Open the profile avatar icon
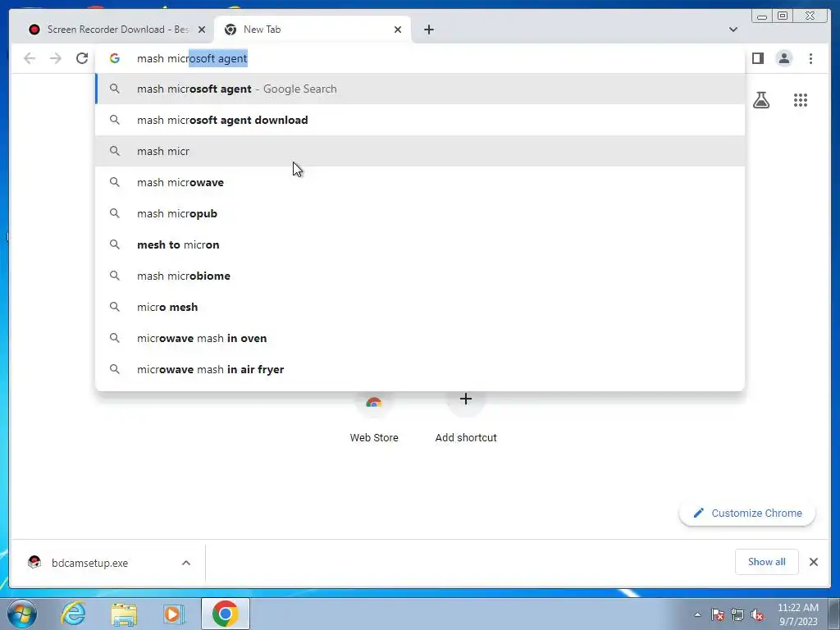This screenshot has height=630, width=840. pos(784,58)
